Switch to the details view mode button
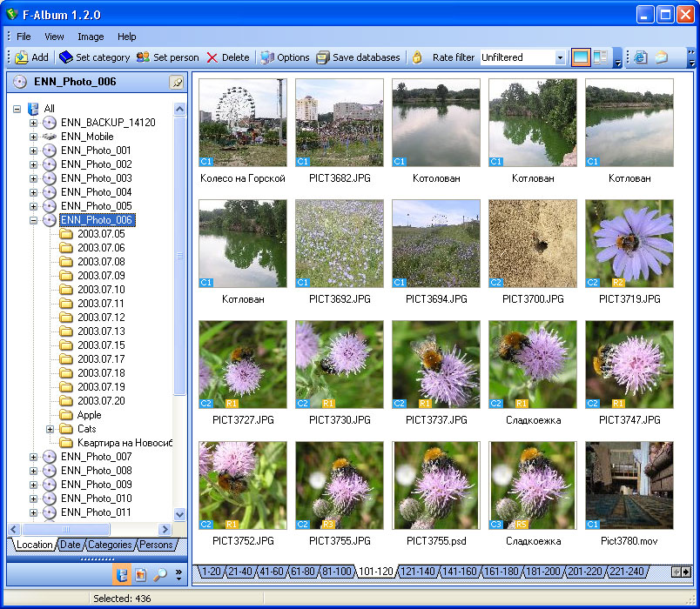 601,57
